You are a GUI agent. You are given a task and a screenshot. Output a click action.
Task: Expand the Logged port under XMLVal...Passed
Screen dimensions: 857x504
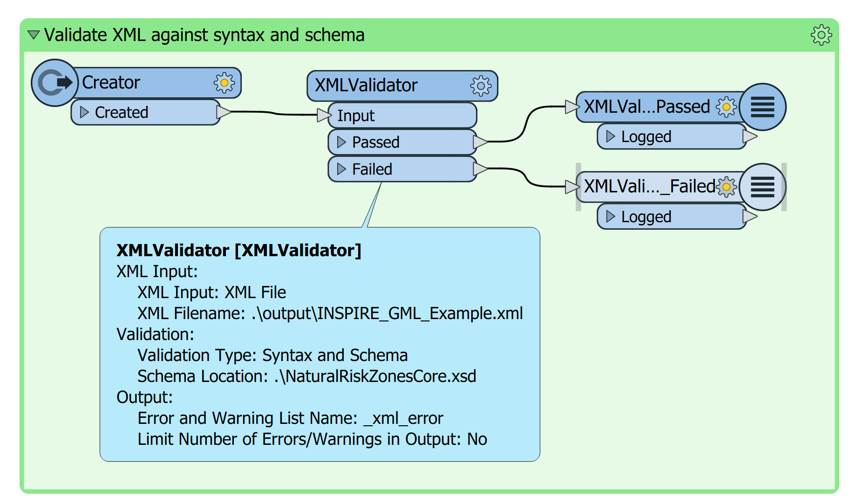[611, 136]
